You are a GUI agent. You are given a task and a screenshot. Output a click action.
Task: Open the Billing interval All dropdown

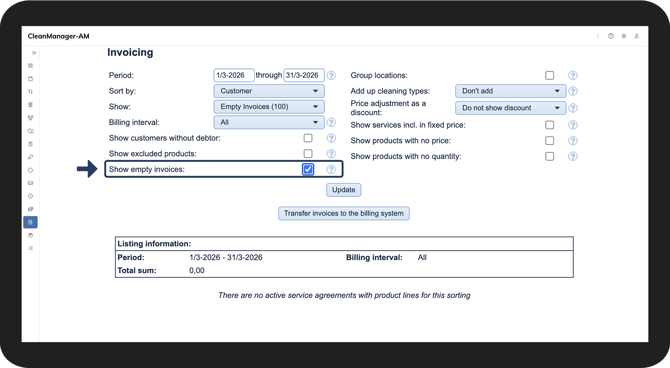click(269, 122)
